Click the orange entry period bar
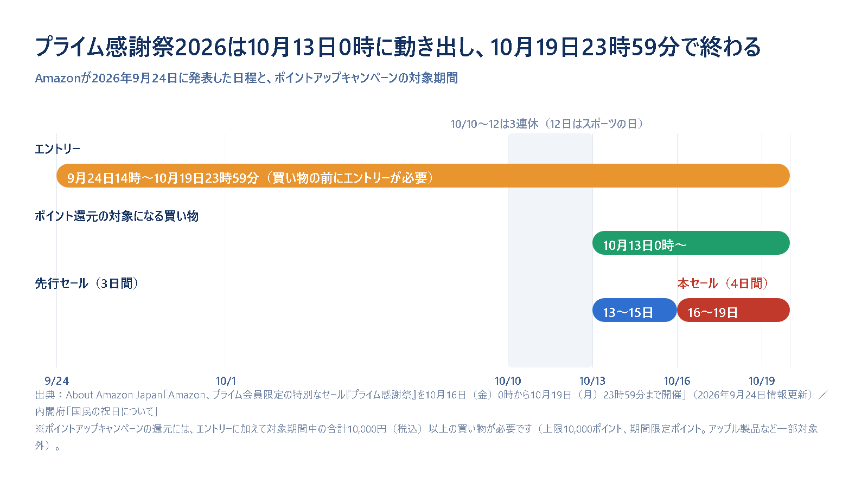The image size is (868, 477). [x=423, y=176]
